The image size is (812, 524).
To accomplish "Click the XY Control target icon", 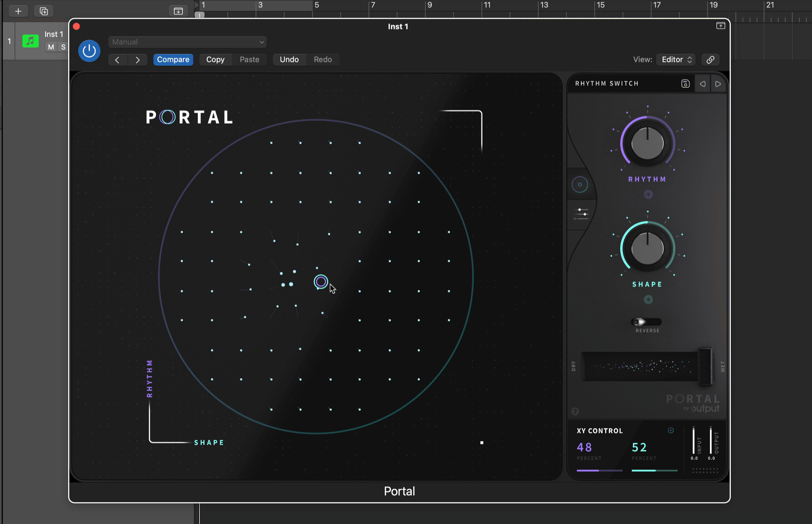I will 671,430.
